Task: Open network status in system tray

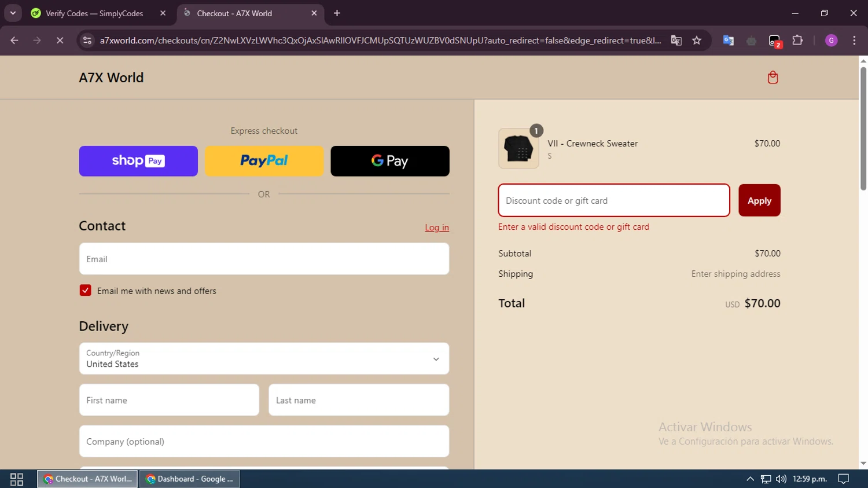Action: tap(766, 479)
